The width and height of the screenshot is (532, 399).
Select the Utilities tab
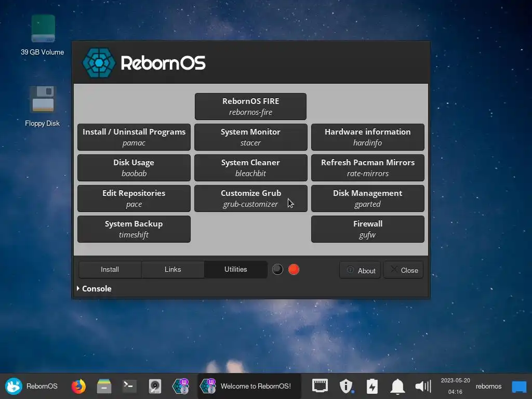(235, 270)
